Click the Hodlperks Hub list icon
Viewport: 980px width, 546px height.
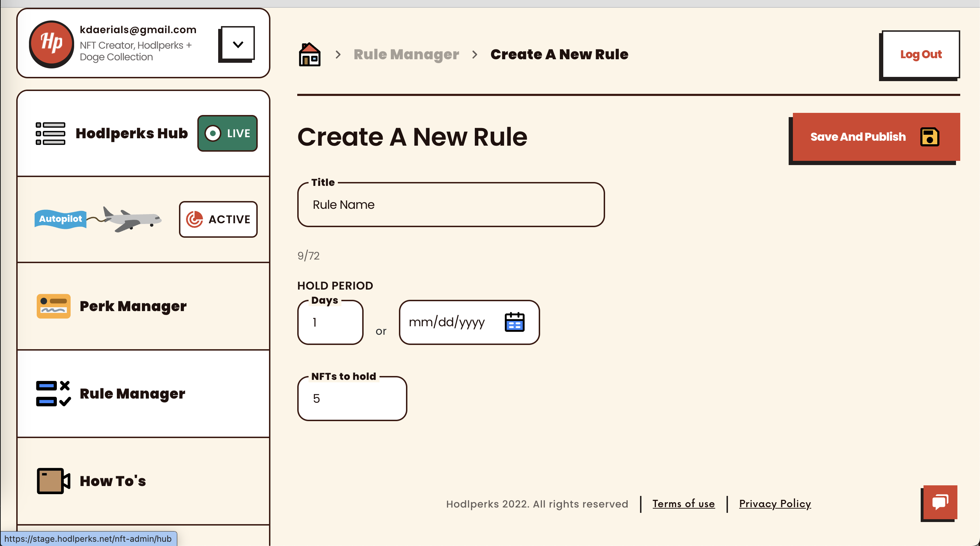point(50,133)
